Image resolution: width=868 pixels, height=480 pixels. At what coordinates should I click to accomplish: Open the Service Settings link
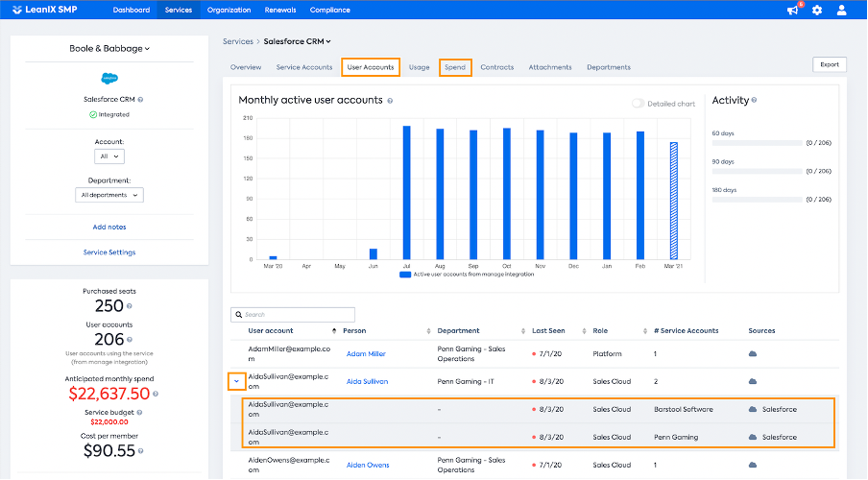(109, 252)
